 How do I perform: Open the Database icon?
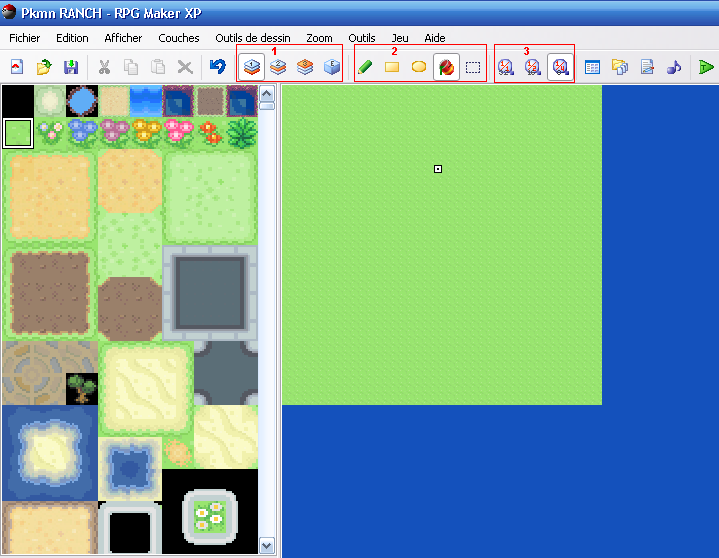pos(592,67)
